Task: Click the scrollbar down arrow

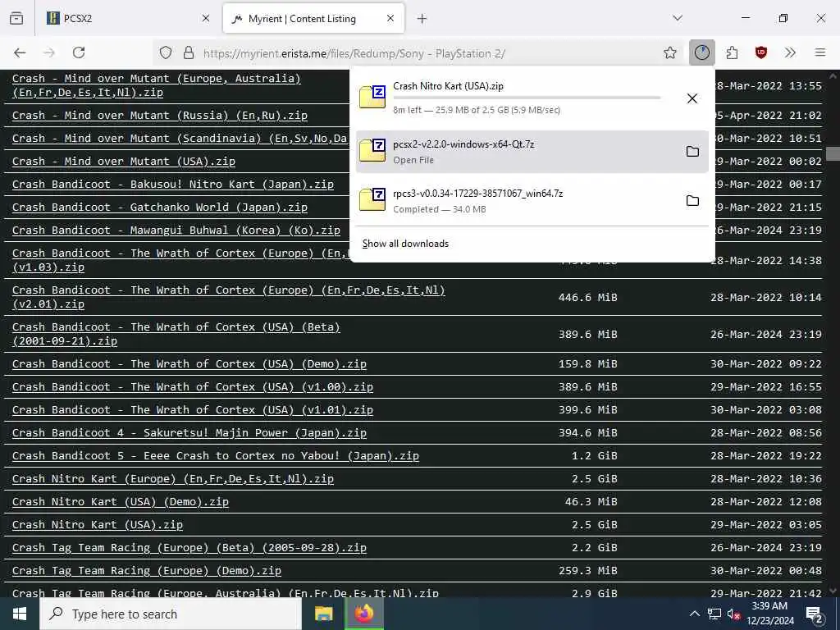Action: pyautogui.click(x=833, y=591)
